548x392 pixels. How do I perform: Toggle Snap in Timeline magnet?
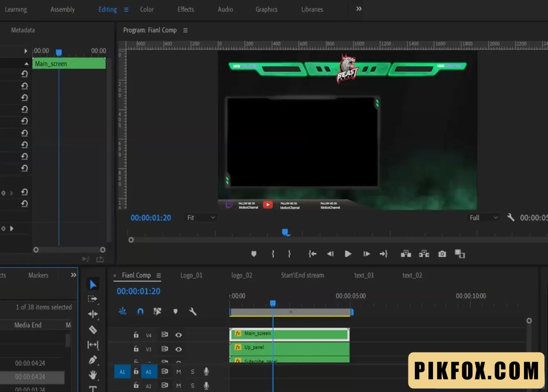point(140,311)
